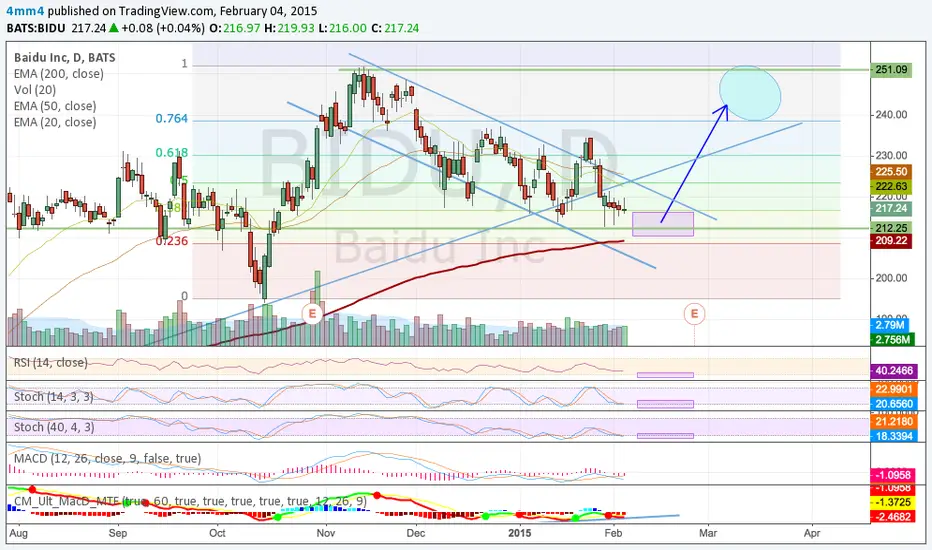Click the BATS:BIDU ticker symbol in header
932x550 pixels.
click(37, 28)
